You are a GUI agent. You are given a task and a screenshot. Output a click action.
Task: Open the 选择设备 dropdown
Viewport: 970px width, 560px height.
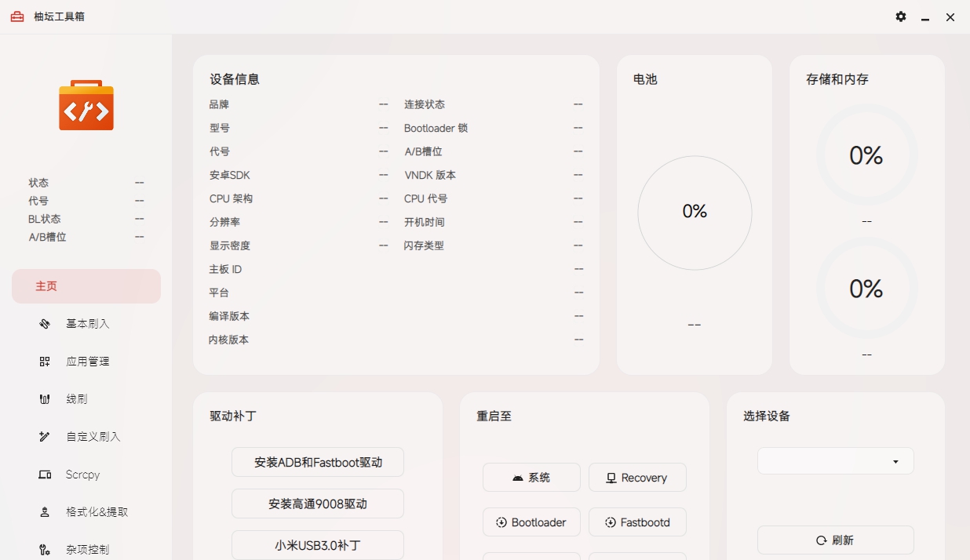point(836,461)
